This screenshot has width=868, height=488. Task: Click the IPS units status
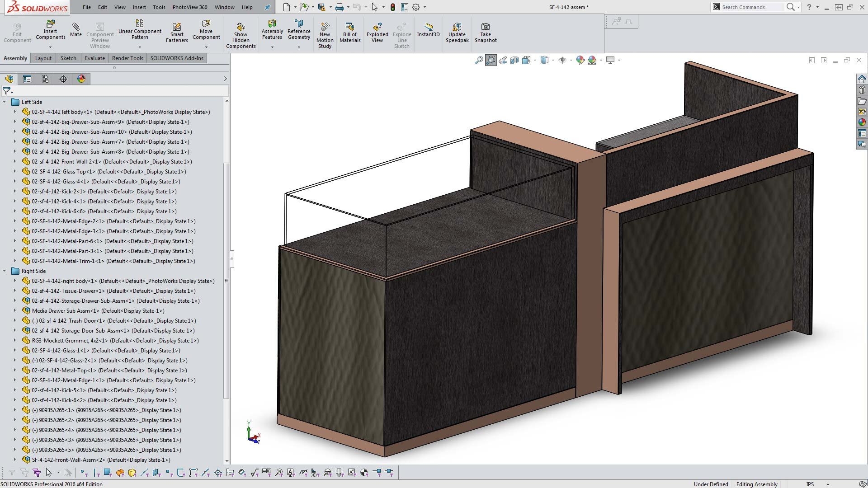point(810,484)
